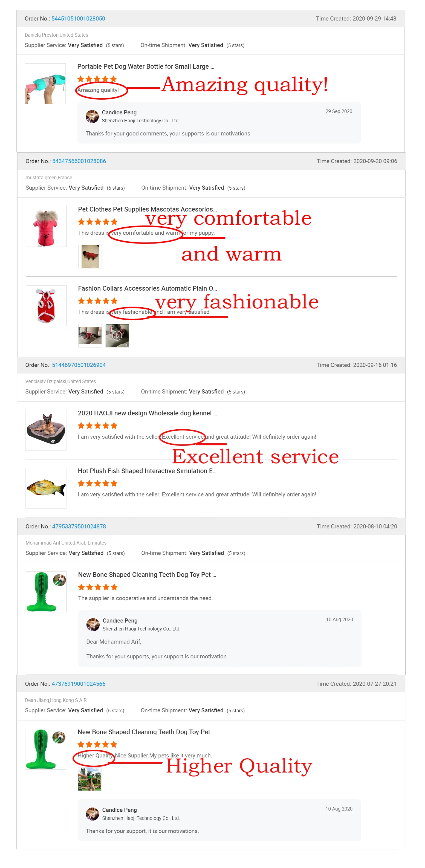Open the red bunny costume product thumbnail
This screenshot has width=425, height=868.
[x=46, y=306]
